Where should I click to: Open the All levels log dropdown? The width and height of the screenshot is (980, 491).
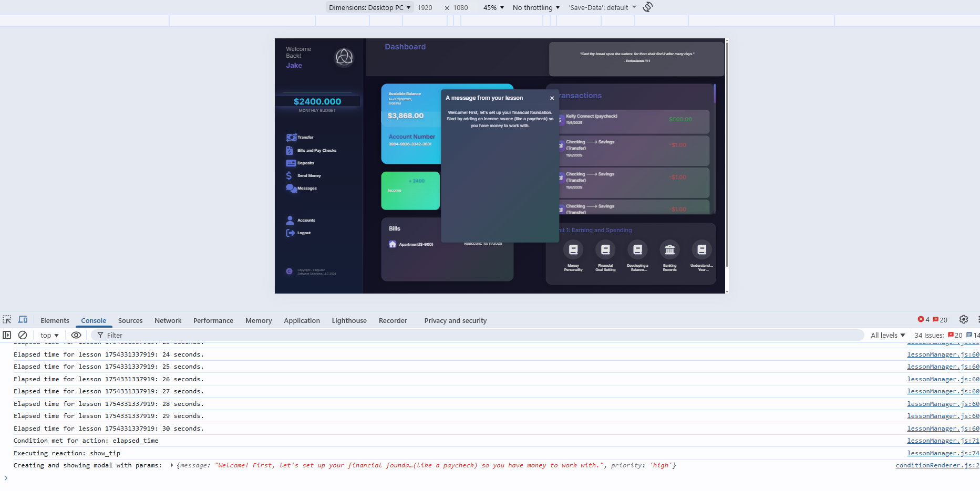(x=888, y=335)
